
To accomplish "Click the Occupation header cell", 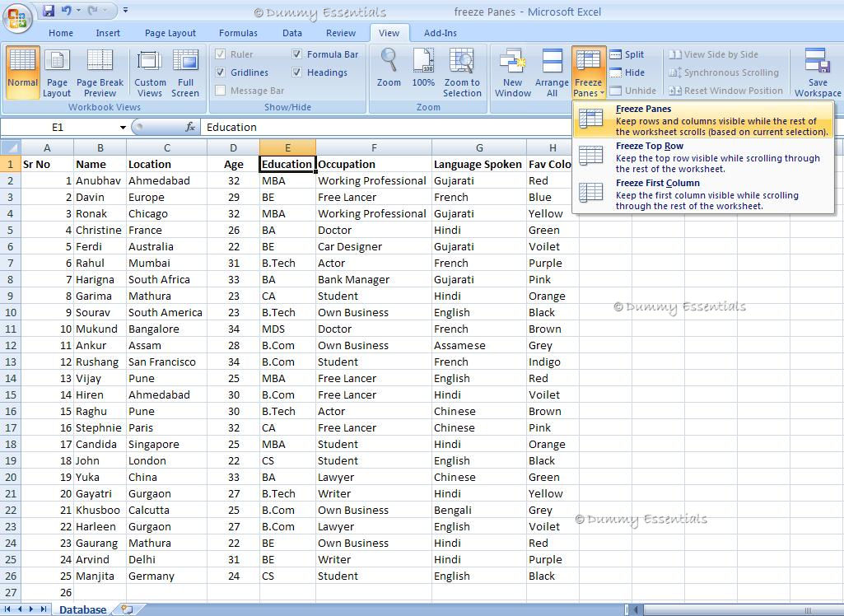I will click(x=374, y=164).
